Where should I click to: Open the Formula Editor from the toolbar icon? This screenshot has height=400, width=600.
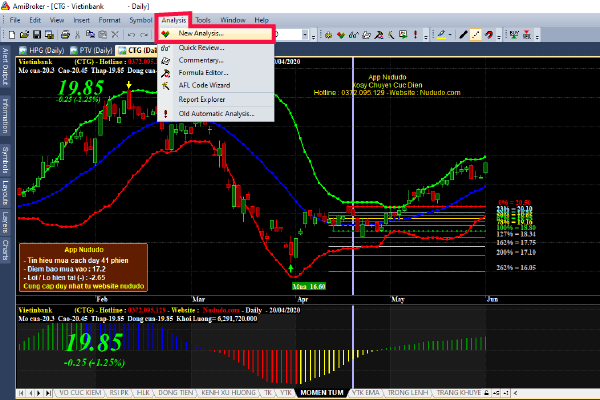tap(378, 35)
